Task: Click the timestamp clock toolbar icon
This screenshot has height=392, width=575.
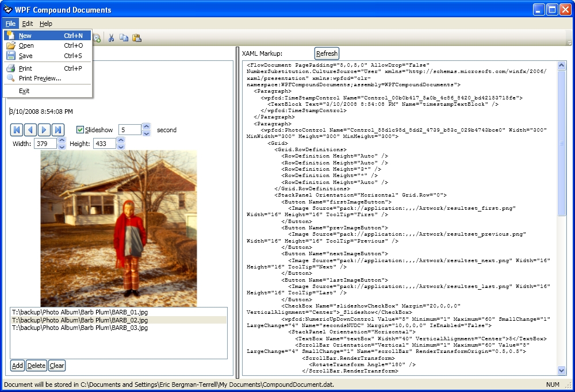Action: (97, 38)
